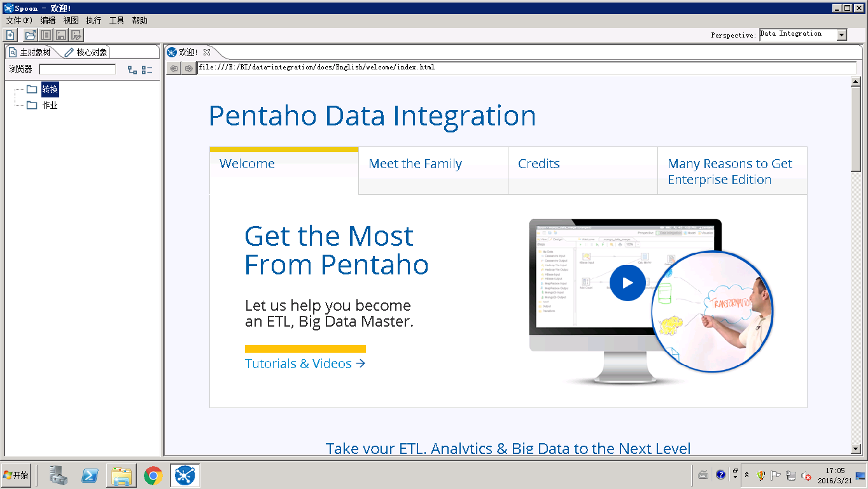Open Many Reasons to Get Enterprise Edition tab
The image size is (868, 489).
point(732,171)
